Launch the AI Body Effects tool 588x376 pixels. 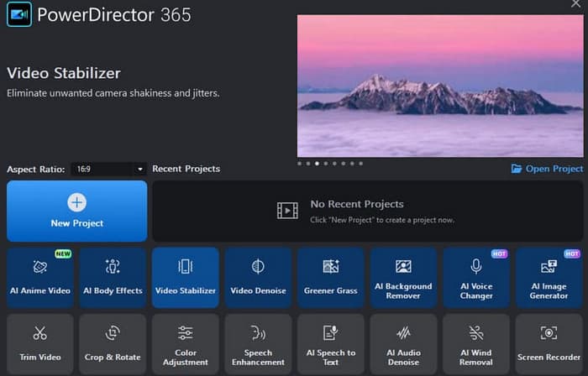(113, 278)
